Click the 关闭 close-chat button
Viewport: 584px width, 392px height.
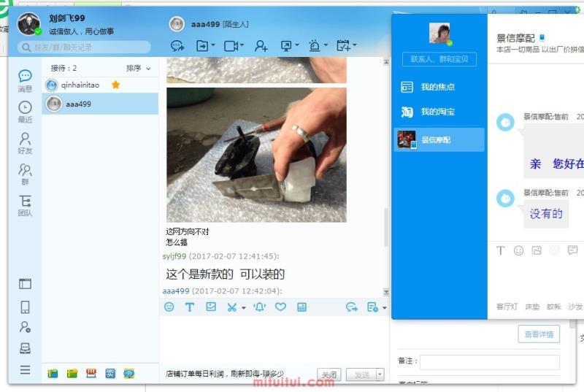pos(329,374)
